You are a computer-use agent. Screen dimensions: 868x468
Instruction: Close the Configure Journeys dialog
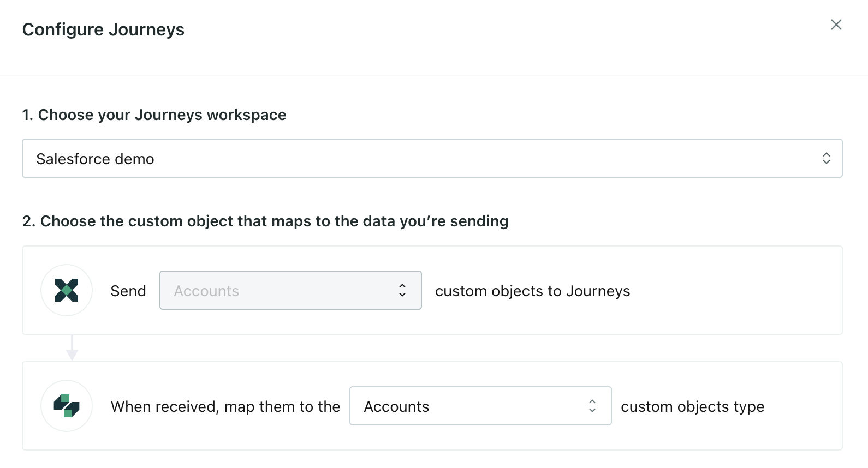click(836, 25)
